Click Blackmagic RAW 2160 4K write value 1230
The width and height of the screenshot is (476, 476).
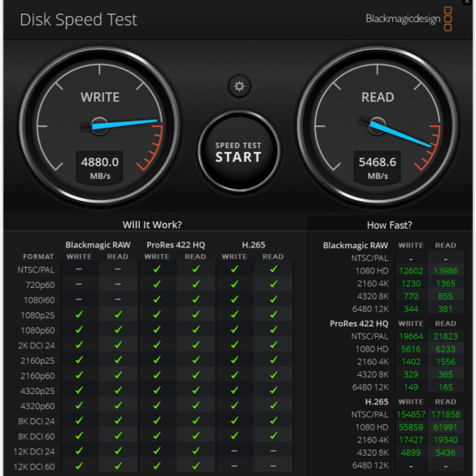411,283
